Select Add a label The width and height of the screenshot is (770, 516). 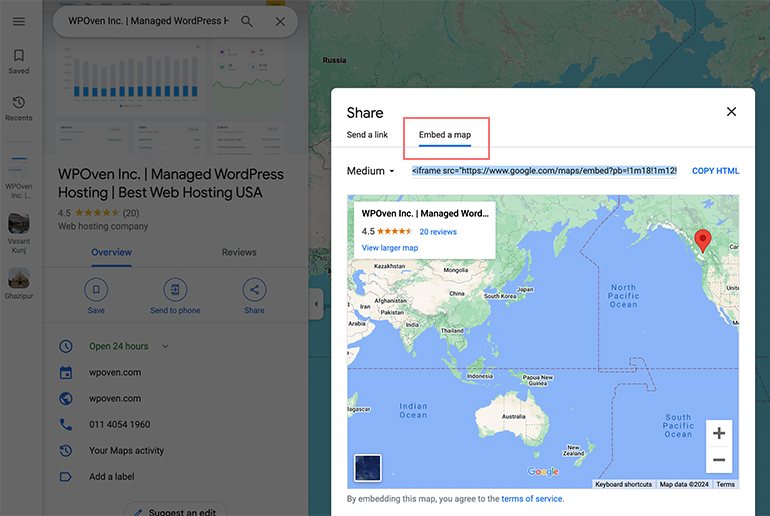tap(111, 477)
